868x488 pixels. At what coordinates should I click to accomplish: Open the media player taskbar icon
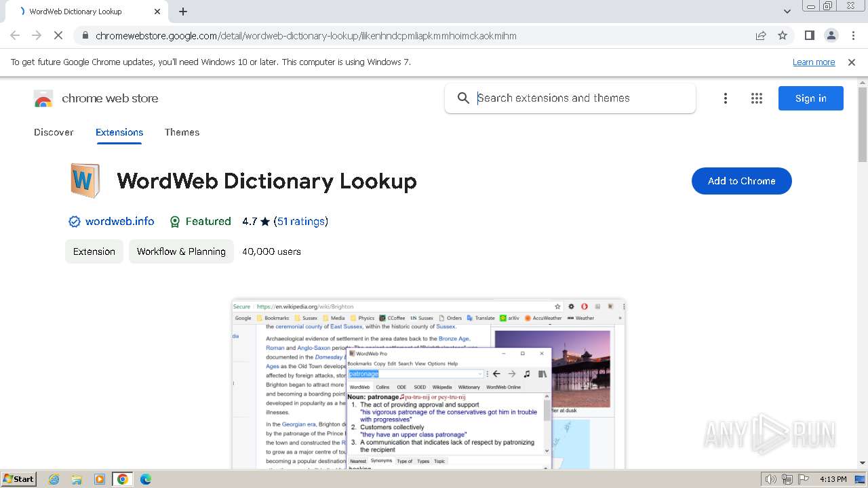pos(100,479)
